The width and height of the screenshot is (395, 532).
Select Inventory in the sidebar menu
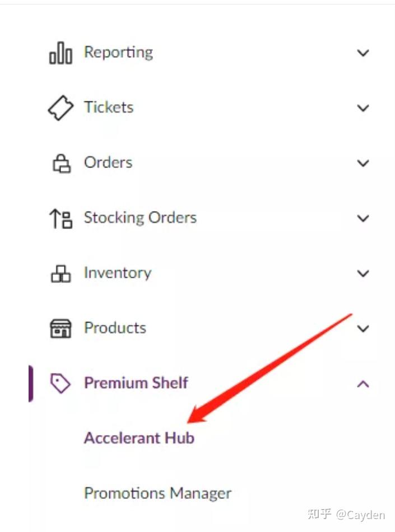coord(117,273)
